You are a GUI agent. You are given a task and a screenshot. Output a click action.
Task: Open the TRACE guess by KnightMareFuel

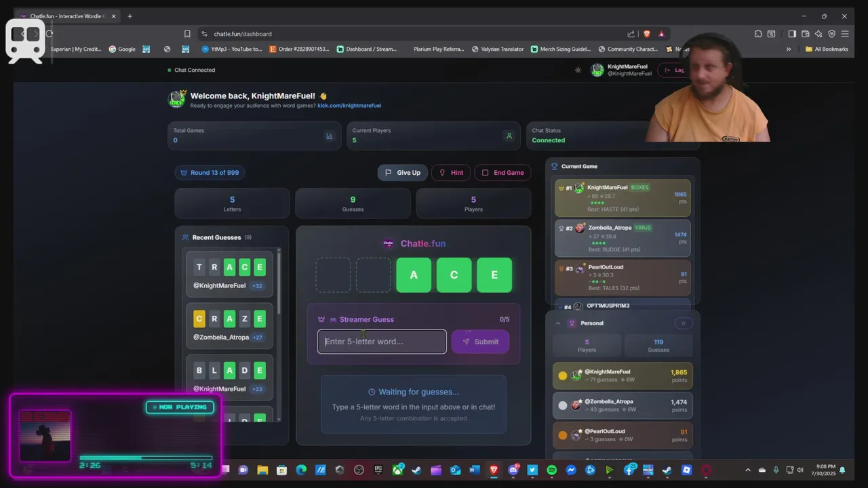click(229, 274)
